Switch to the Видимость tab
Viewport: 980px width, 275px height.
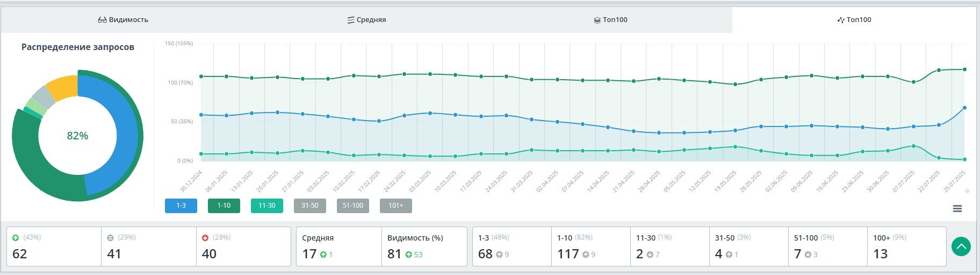[x=123, y=20]
